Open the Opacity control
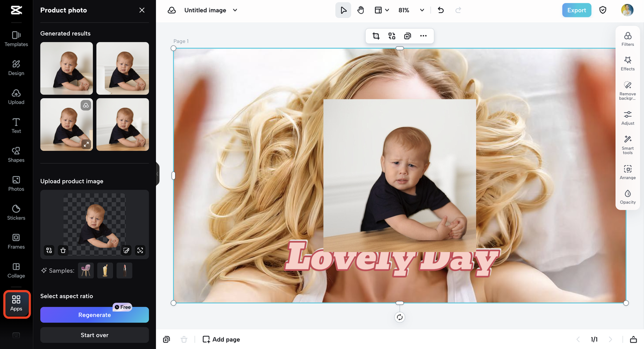The height and width of the screenshot is (349, 644). (x=627, y=196)
